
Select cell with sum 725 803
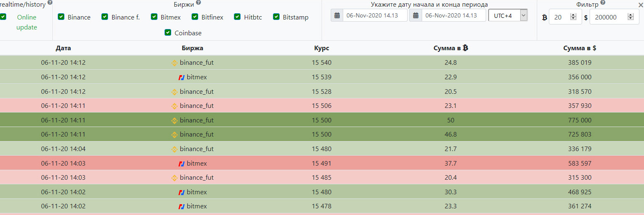(580, 134)
